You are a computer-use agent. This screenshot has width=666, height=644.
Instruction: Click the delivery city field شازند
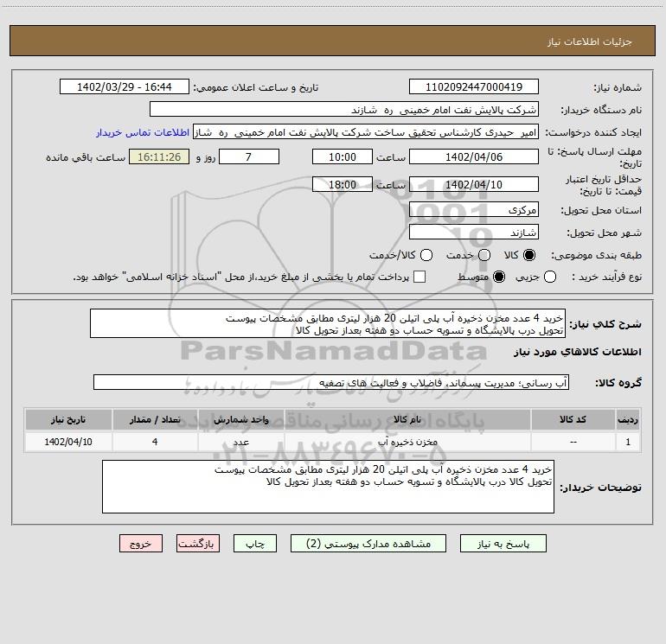tap(474, 232)
